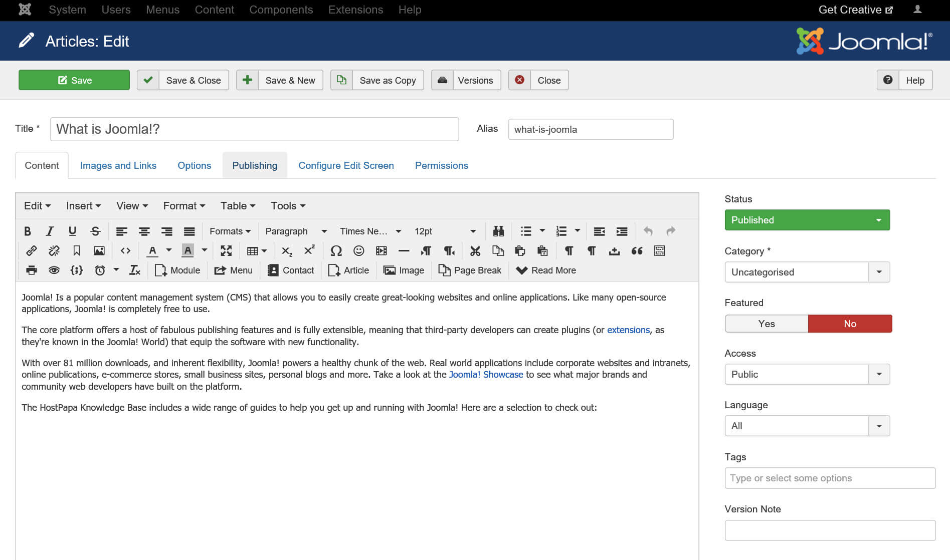Click Save & Close button

183,80
